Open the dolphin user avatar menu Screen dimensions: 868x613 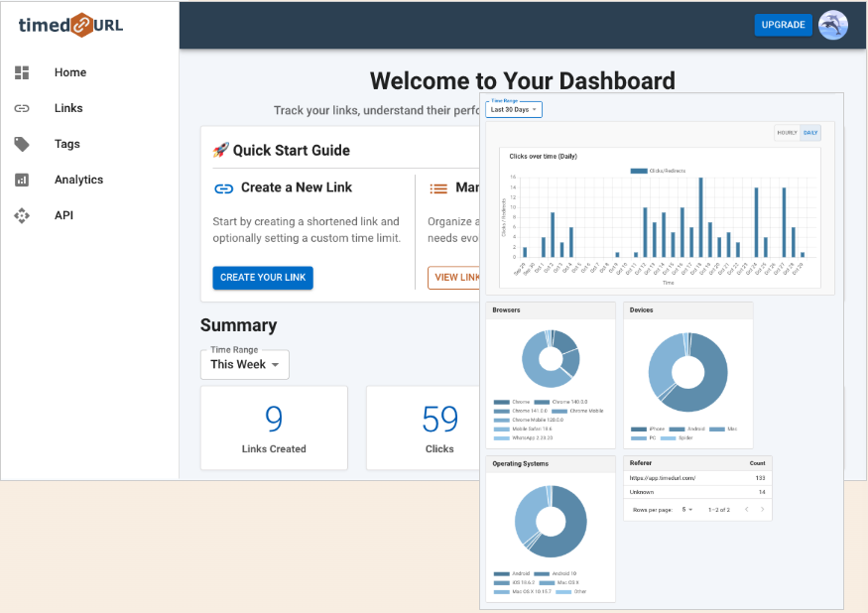pyautogui.click(x=833, y=25)
